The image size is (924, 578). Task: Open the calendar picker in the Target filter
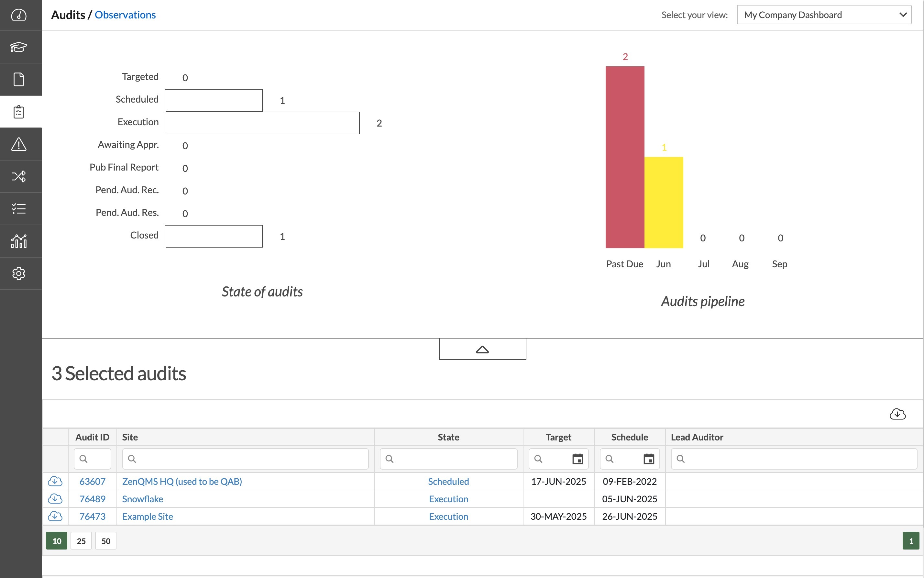(x=578, y=459)
